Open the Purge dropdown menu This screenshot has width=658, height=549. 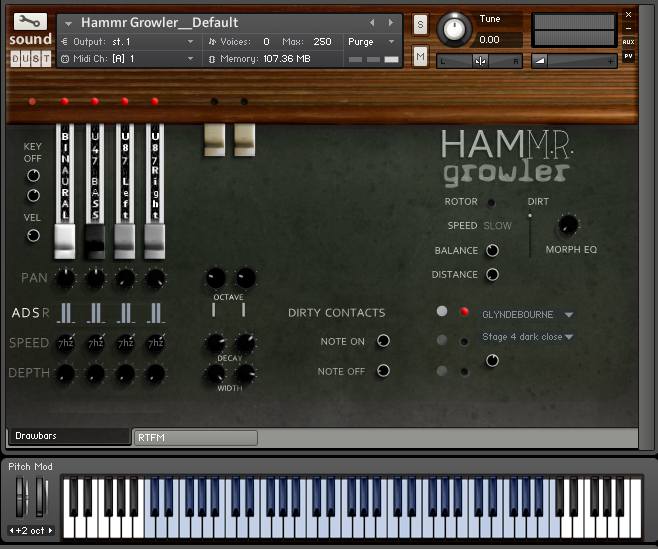tap(371, 42)
